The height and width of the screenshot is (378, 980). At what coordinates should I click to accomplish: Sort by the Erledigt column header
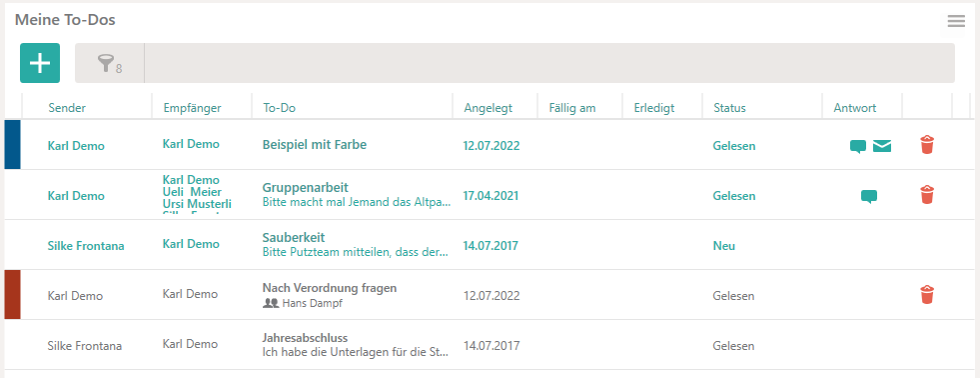point(653,108)
